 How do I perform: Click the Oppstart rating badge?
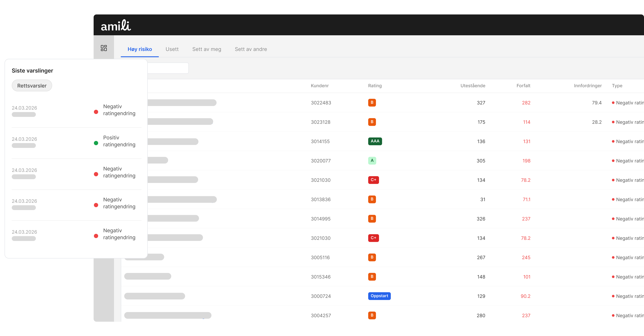click(379, 296)
